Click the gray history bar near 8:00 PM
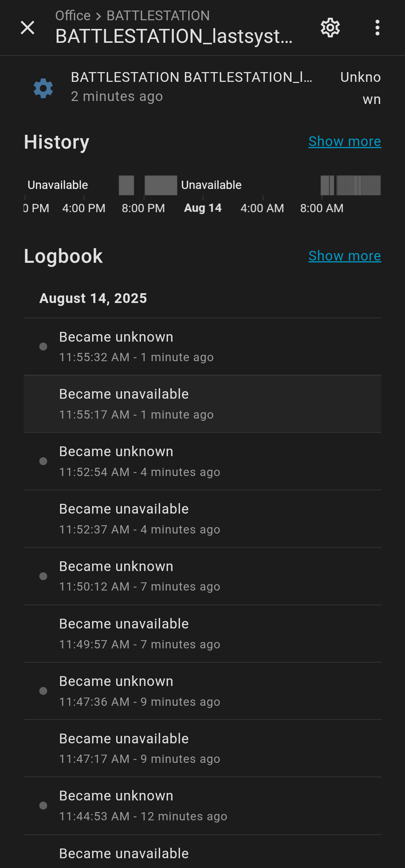405x868 pixels. pyautogui.click(x=161, y=185)
